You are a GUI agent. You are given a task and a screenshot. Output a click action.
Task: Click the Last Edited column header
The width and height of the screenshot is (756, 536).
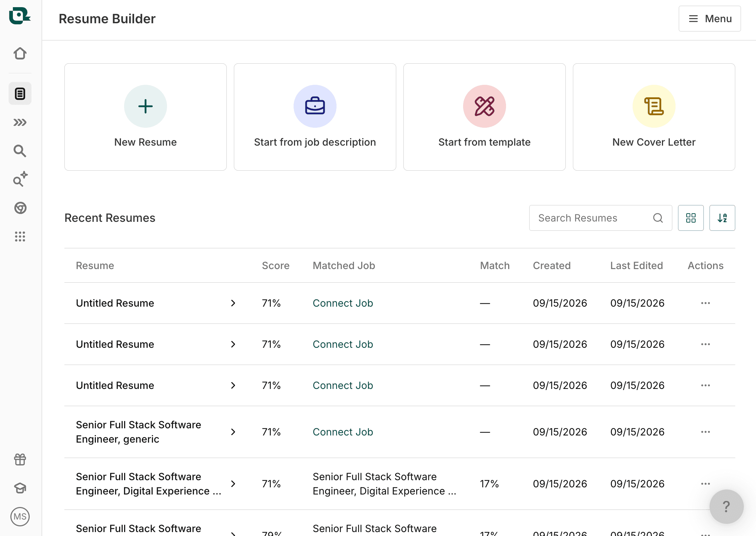[x=637, y=265]
